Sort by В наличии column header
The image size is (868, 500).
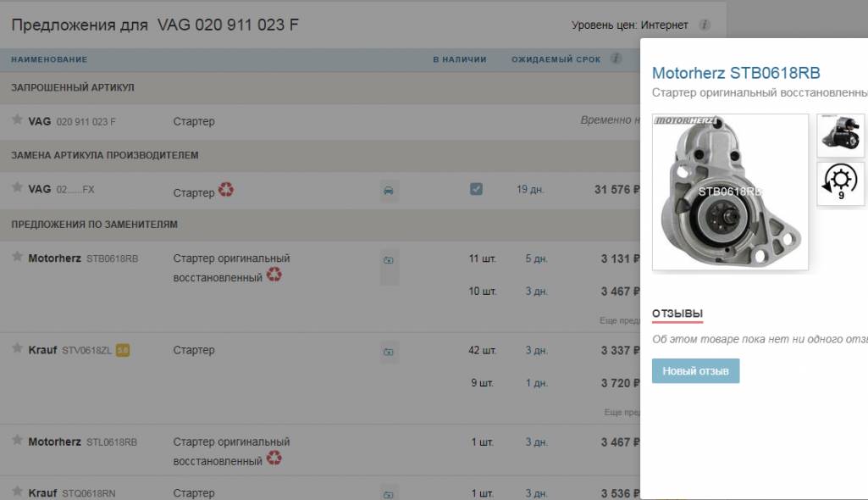tap(459, 59)
